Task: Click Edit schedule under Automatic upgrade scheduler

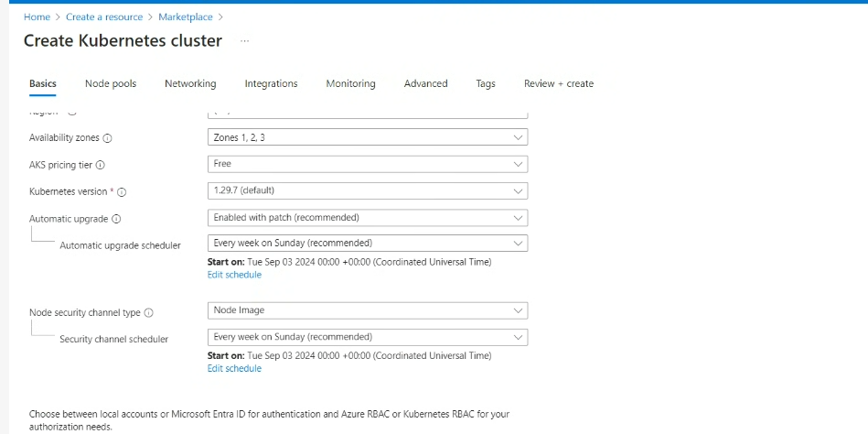Action: [234, 275]
